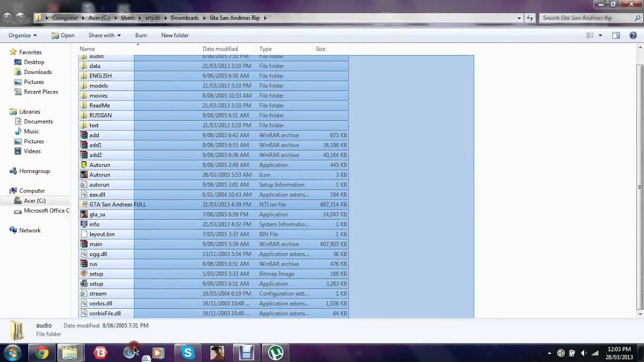644x362 pixels.
Task: Select the gta_sa application icon
Action: (84, 214)
